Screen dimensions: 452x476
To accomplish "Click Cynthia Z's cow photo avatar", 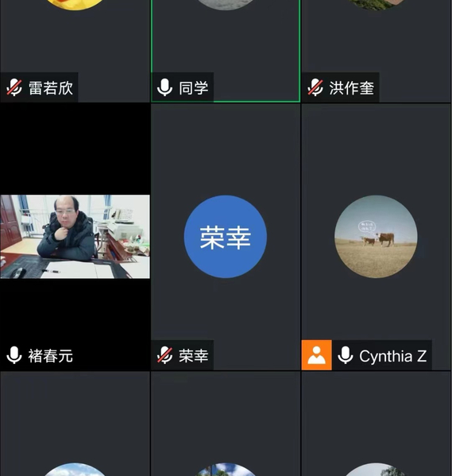I will click(x=376, y=237).
